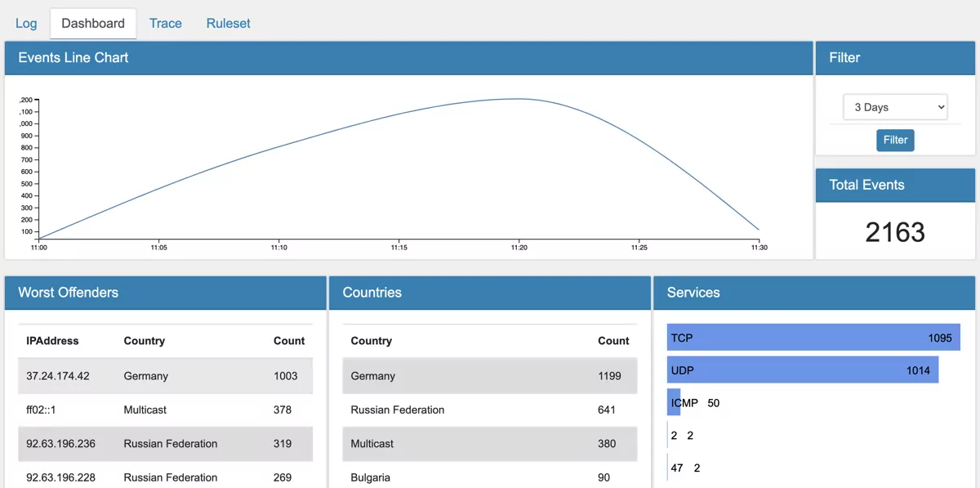Screen dimensions: 980x488
Task: Open the Trace tab
Action: pyautogui.click(x=165, y=23)
